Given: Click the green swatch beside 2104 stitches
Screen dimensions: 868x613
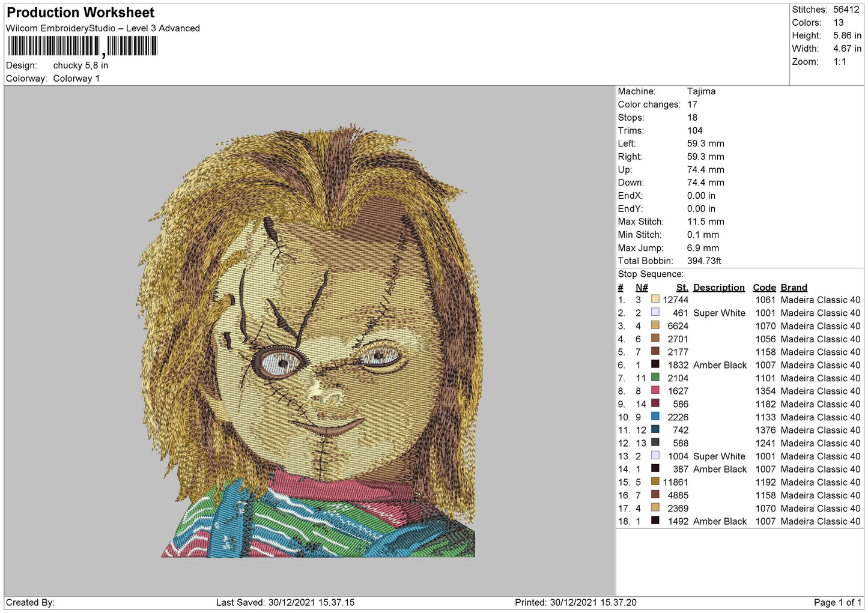Looking at the screenshot, I should click(655, 377).
